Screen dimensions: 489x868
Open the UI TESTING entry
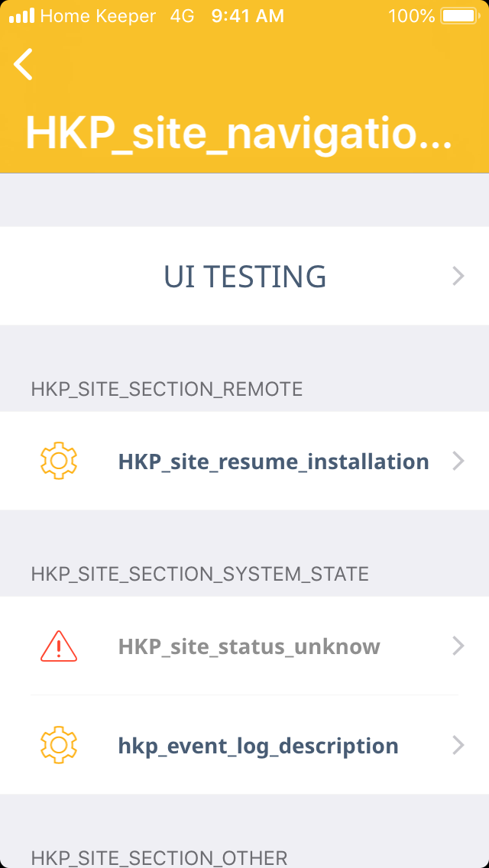(244, 276)
